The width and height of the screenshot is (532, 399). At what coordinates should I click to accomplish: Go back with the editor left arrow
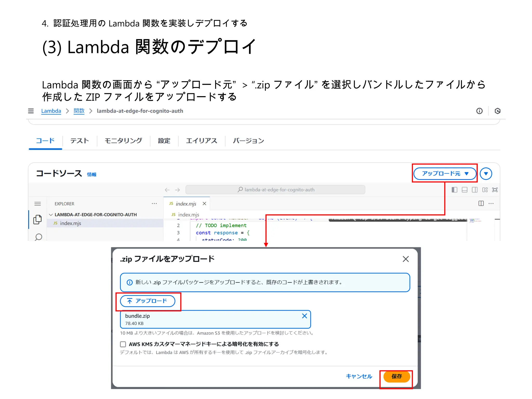(x=167, y=190)
